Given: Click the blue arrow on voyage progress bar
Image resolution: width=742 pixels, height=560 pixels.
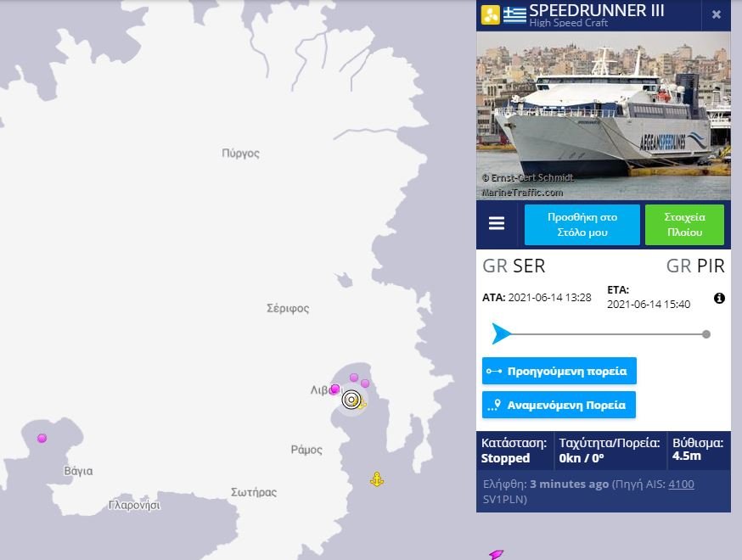Looking at the screenshot, I should click(x=501, y=333).
